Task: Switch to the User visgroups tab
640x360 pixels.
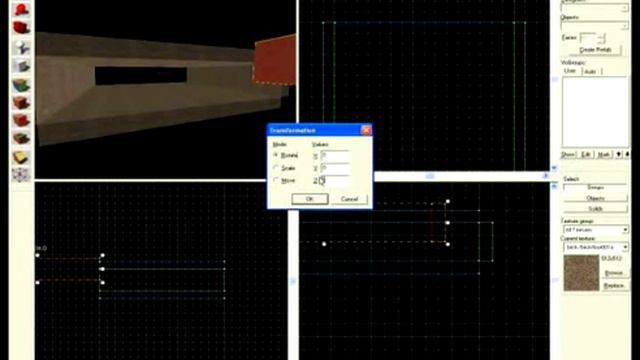Action: tap(570, 71)
